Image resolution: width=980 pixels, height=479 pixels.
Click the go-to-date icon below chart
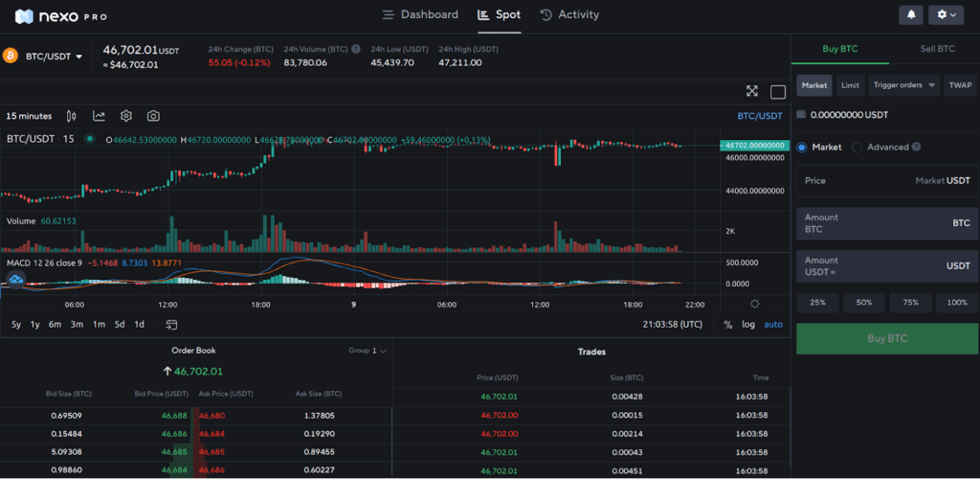167,324
